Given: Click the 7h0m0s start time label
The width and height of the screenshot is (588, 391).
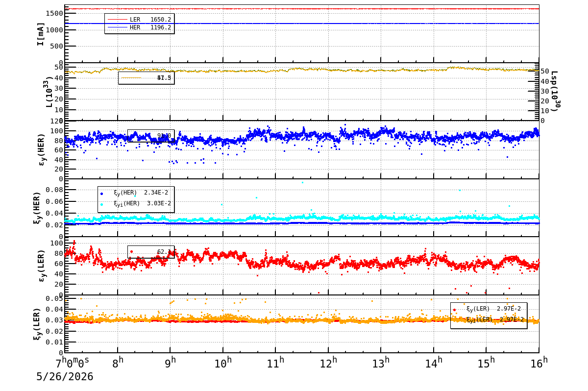Looking at the screenshot, I should pos(73,363).
